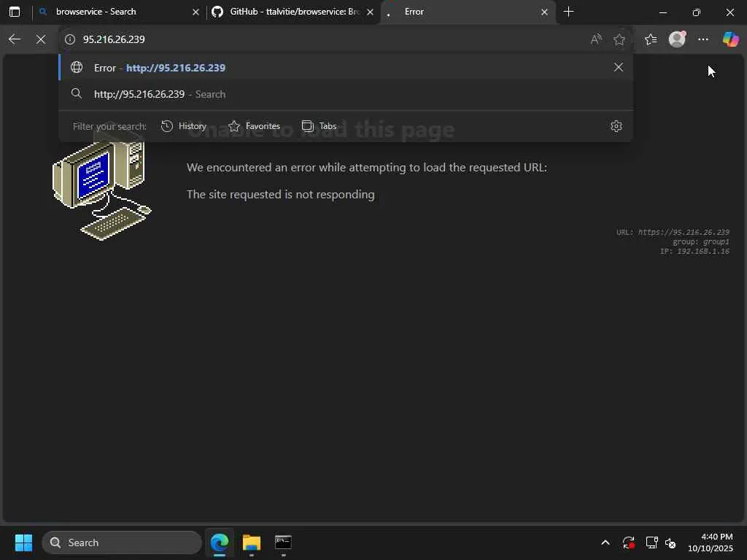
Task: Open network status tray icon
Action: 651,542
